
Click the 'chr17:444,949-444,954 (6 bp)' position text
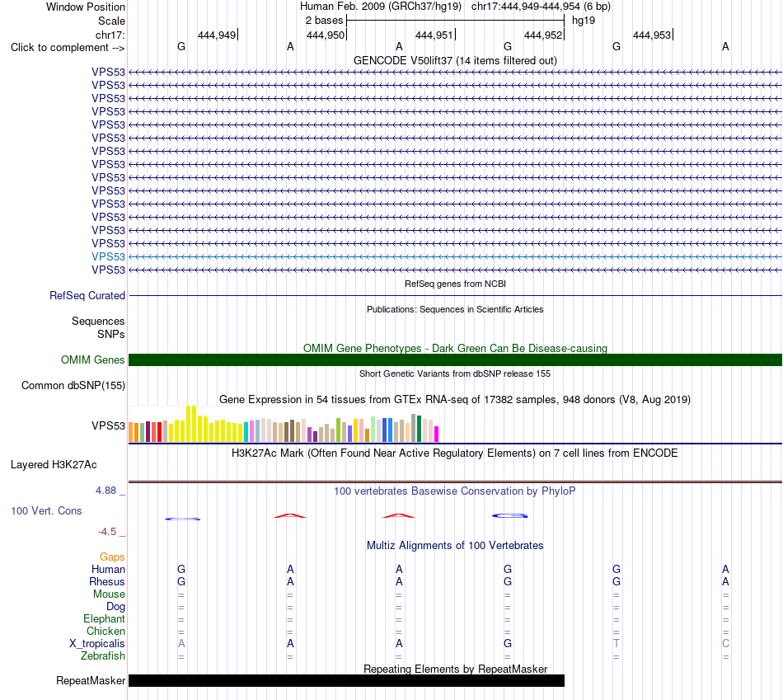tap(541, 7)
